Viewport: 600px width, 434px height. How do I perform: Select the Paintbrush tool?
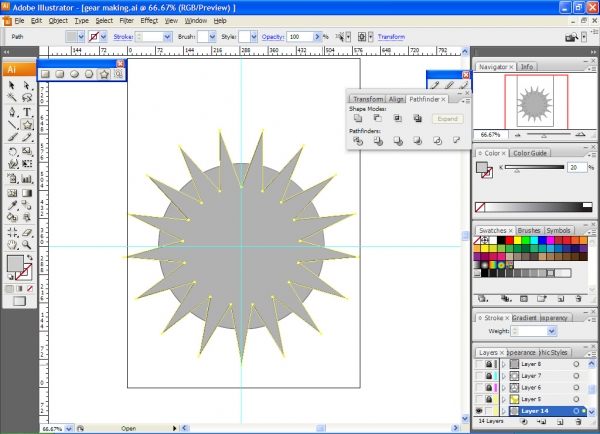click(12, 137)
